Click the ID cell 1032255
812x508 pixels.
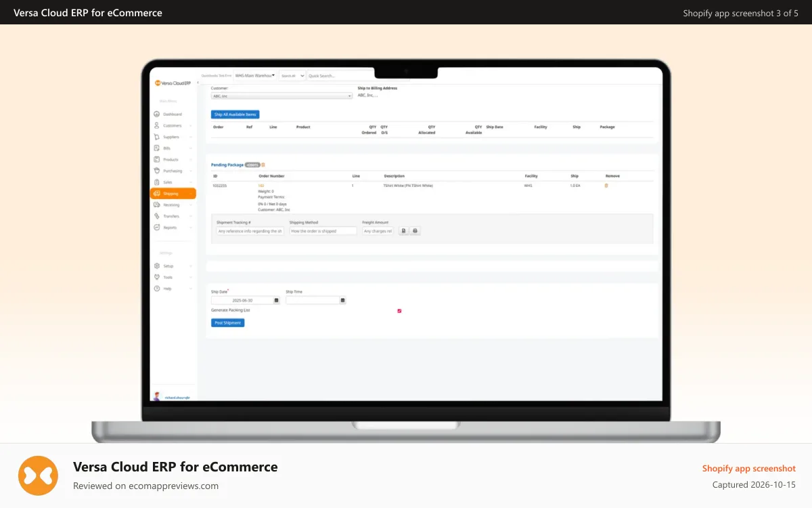tap(219, 185)
